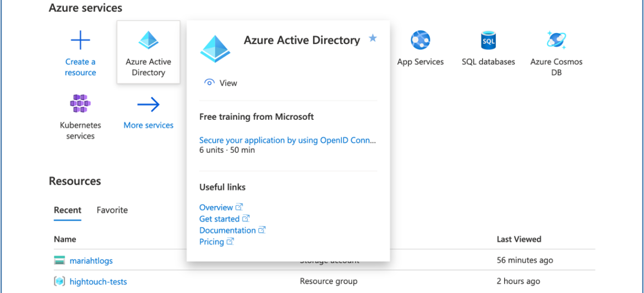
Task: Open the App Services icon
Action: pos(420,40)
